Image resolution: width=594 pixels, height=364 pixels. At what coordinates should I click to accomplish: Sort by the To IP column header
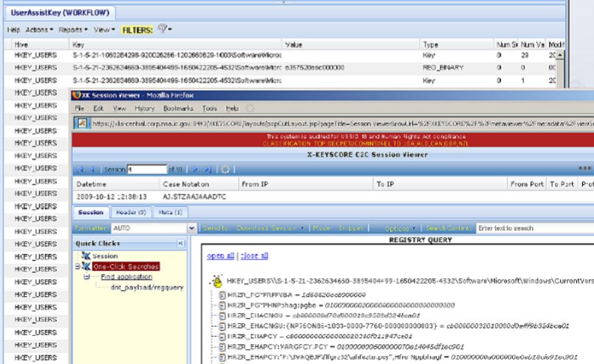click(440, 184)
